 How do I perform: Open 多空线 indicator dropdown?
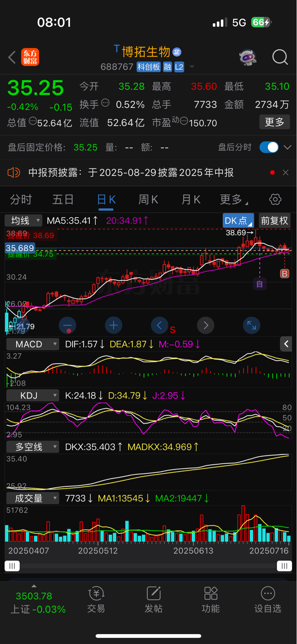pos(32,447)
